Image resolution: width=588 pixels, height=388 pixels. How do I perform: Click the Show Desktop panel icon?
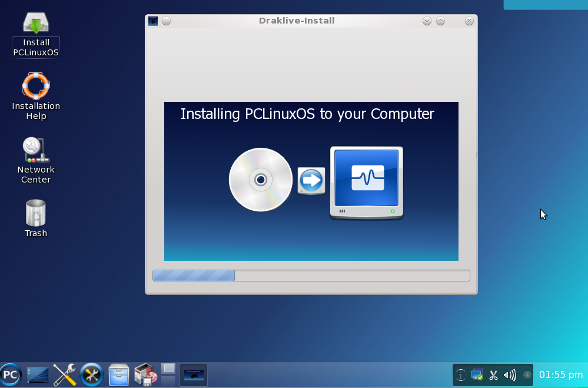pos(38,375)
